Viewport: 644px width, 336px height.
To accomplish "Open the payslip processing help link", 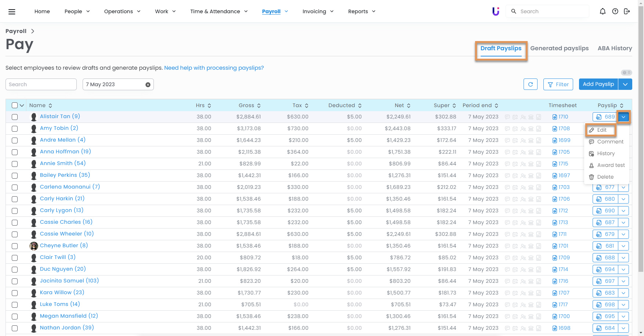I will click(214, 68).
